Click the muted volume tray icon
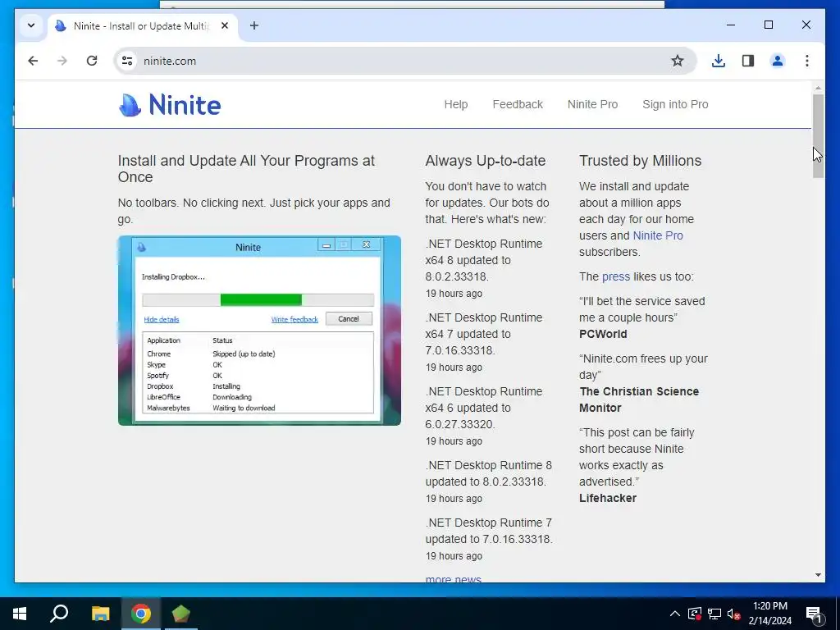The image size is (840, 630). 733,614
